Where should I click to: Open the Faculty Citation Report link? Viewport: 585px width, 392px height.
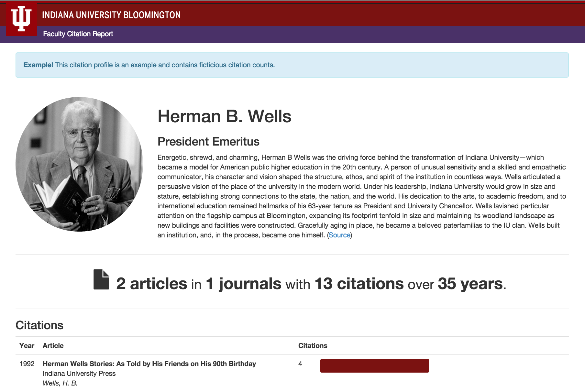point(78,34)
